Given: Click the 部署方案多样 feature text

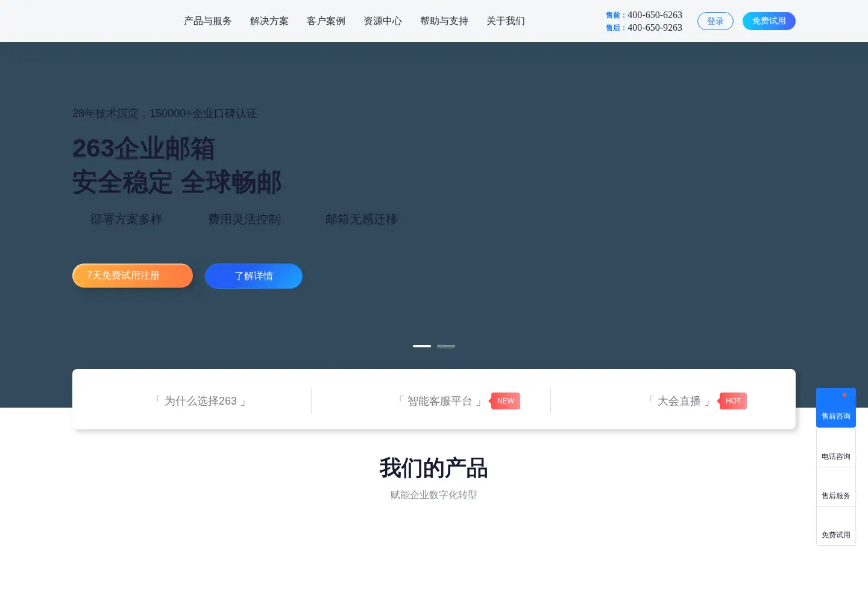Looking at the screenshot, I should click(127, 219).
